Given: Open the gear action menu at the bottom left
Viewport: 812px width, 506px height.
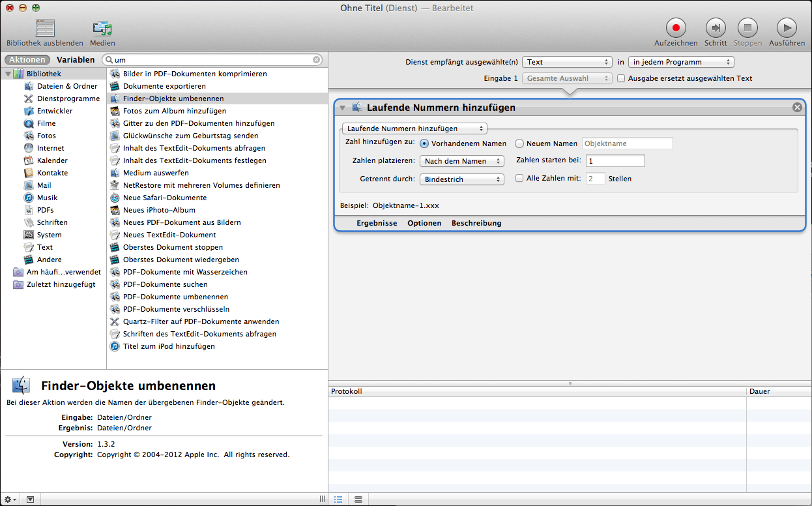Looking at the screenshot, I should click(10, 499).
